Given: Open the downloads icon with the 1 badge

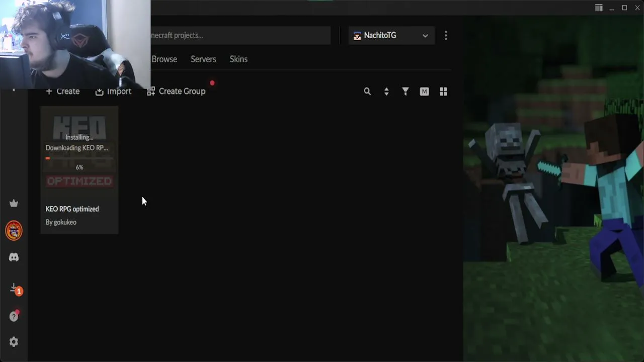Looking at the screenshot, I should click(x=15, y=289).
